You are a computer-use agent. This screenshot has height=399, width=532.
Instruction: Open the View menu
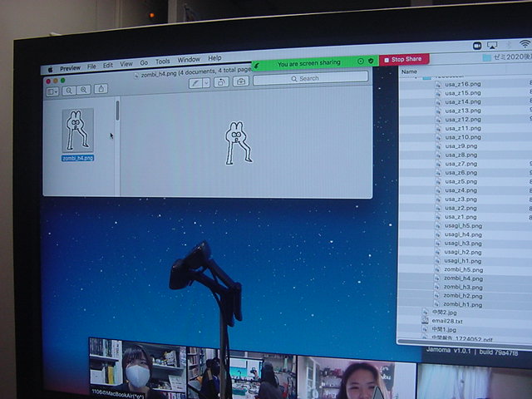click(x=126, y=64)
